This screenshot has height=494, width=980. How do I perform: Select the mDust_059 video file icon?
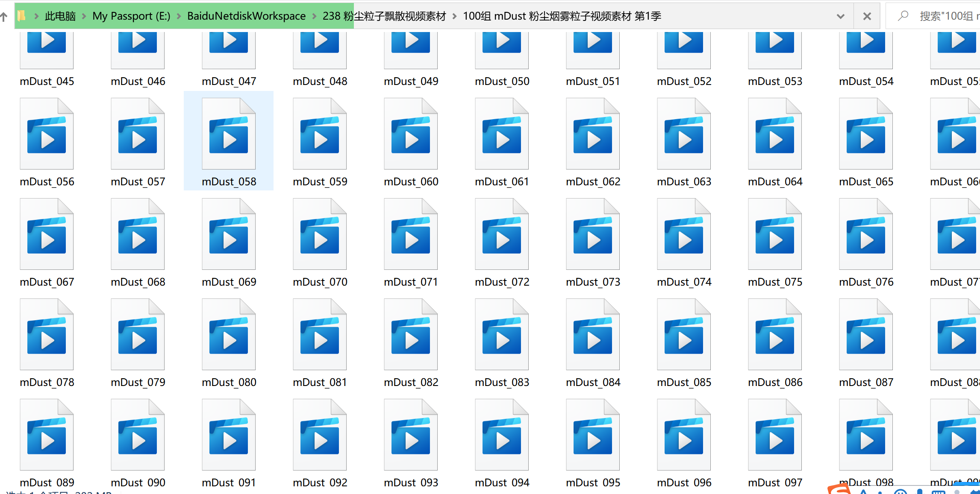(320, 134)
